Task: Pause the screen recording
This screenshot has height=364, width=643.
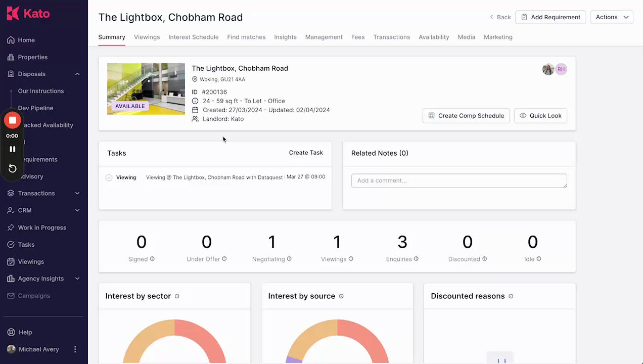Action: [13, 149]
